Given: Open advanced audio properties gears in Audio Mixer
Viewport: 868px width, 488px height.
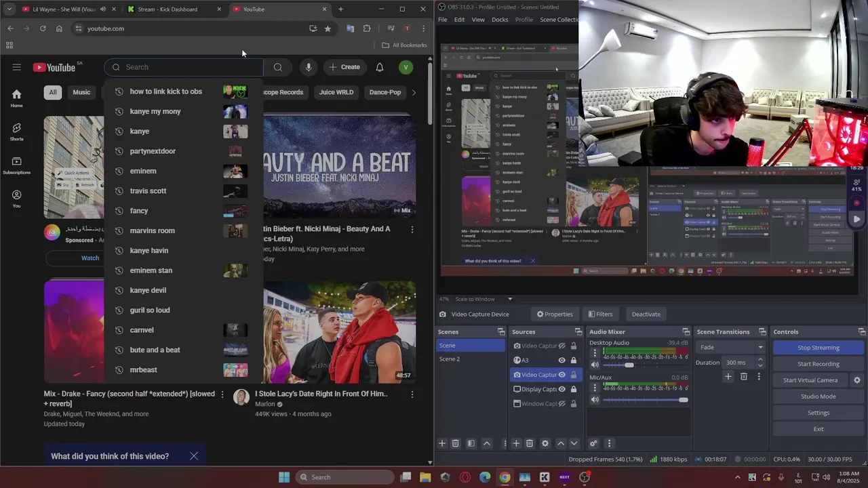Looking at the screenshot, I should 593,443.
